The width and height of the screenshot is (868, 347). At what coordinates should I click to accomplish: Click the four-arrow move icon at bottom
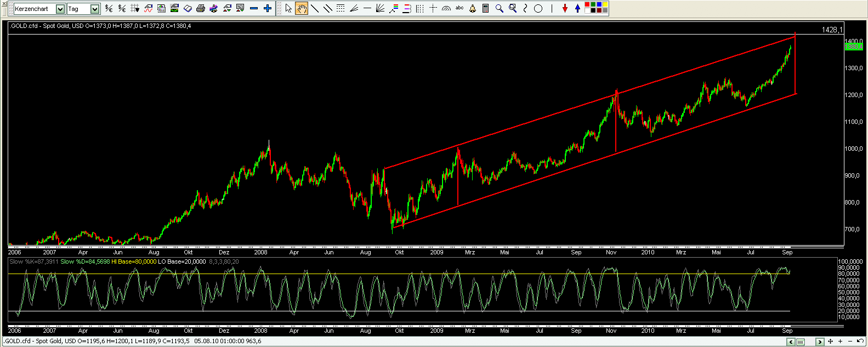(x=830, y=342)
